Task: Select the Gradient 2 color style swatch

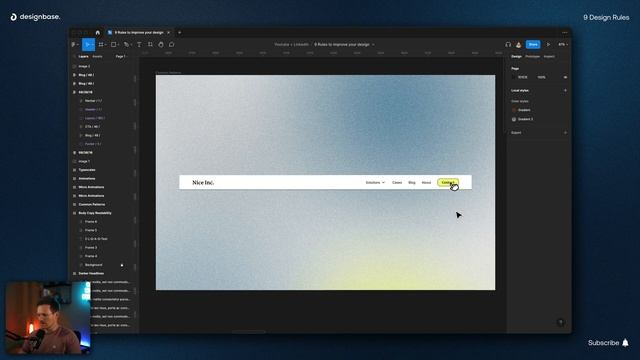Action: tap(514, 119)
